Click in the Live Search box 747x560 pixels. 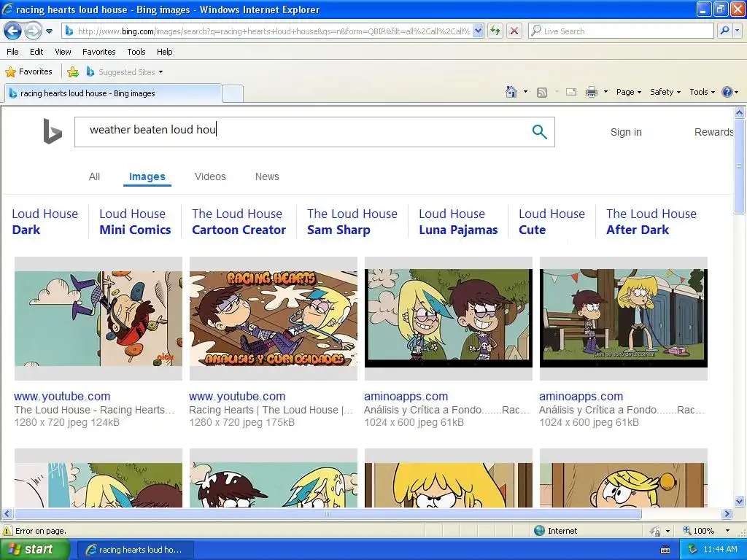pos(621,31)
